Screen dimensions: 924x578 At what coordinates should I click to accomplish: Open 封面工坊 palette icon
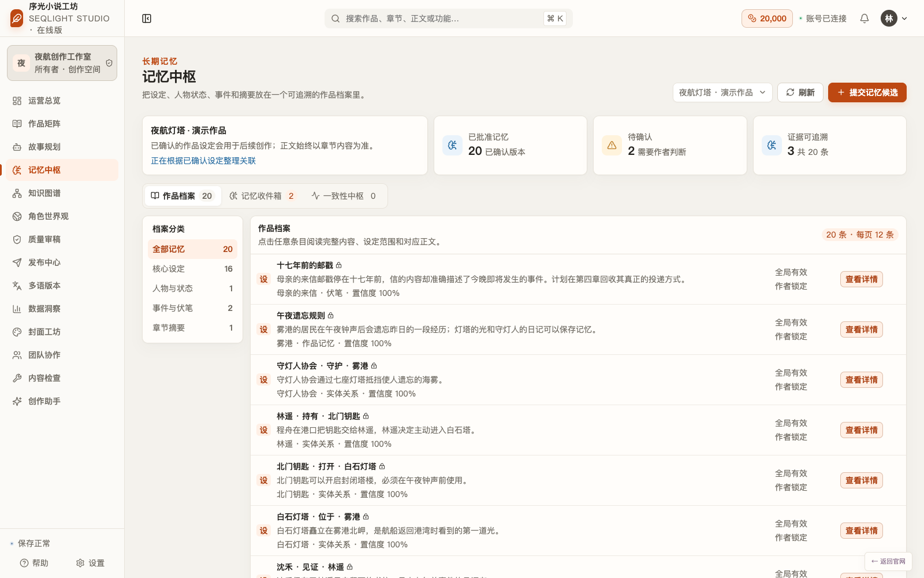coord(17,332)
